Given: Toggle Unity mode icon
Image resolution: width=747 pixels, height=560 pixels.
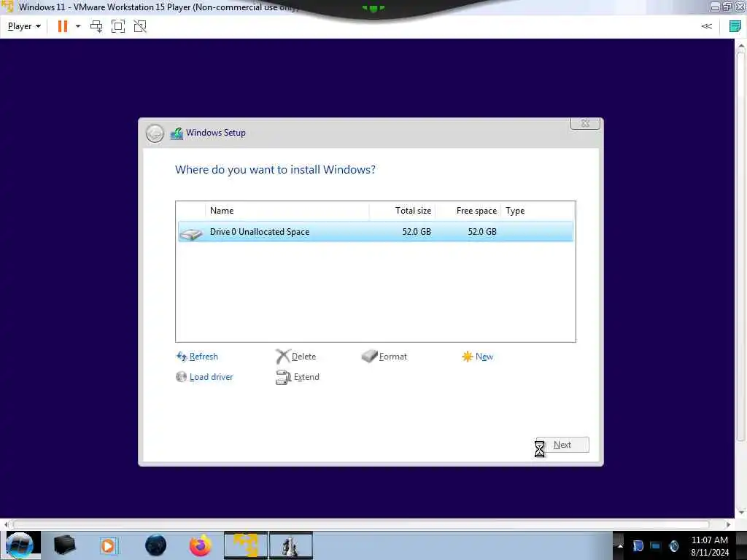Looking at the screenshot, I should coord(140,26).
